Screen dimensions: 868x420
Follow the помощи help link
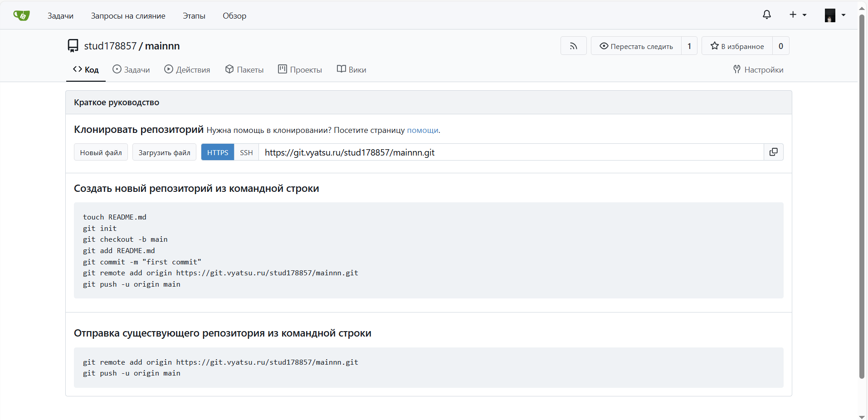click(422, 130)
